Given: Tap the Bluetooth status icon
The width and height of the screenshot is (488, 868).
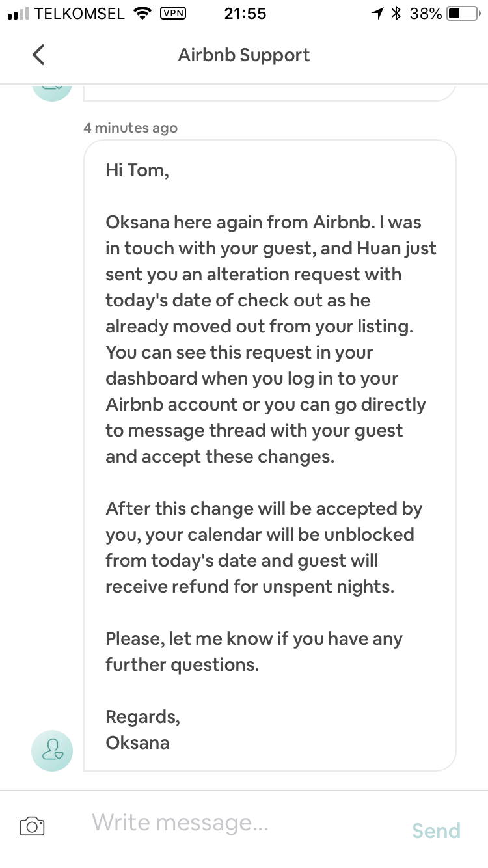Looking at the screenshot, I should click(x=396, y=14).
